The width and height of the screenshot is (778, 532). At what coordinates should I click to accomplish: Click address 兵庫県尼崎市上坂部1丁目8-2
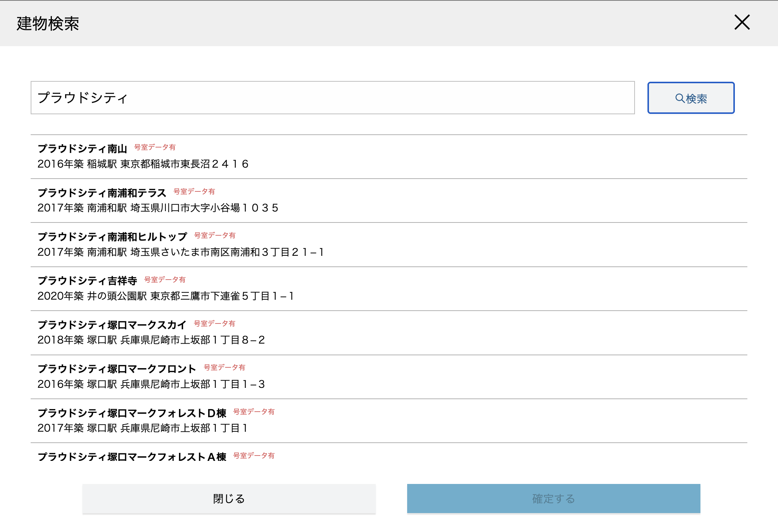193,340
